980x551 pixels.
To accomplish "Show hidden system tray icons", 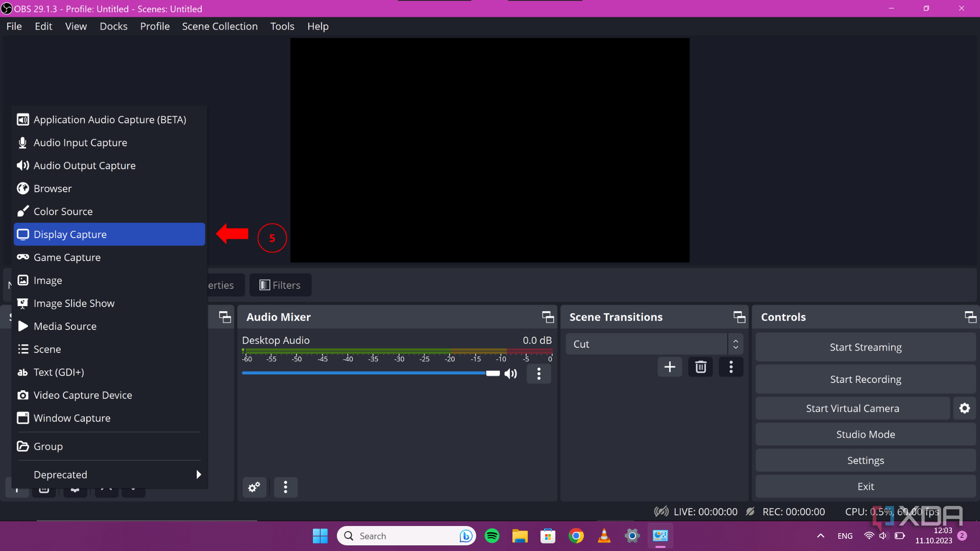I will (x=821, y=536).
